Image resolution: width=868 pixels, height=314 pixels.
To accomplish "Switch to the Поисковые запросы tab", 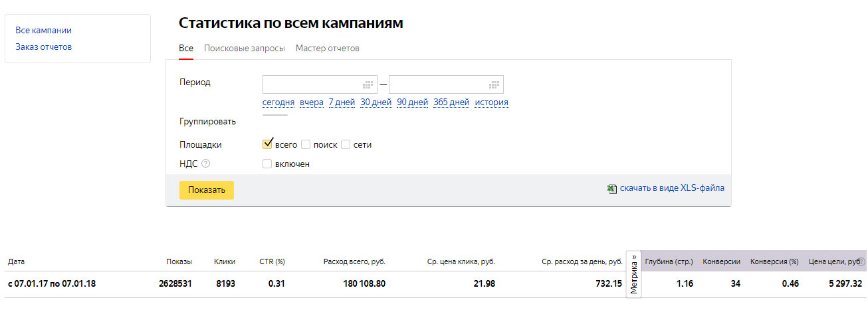I will click(245, 49).
